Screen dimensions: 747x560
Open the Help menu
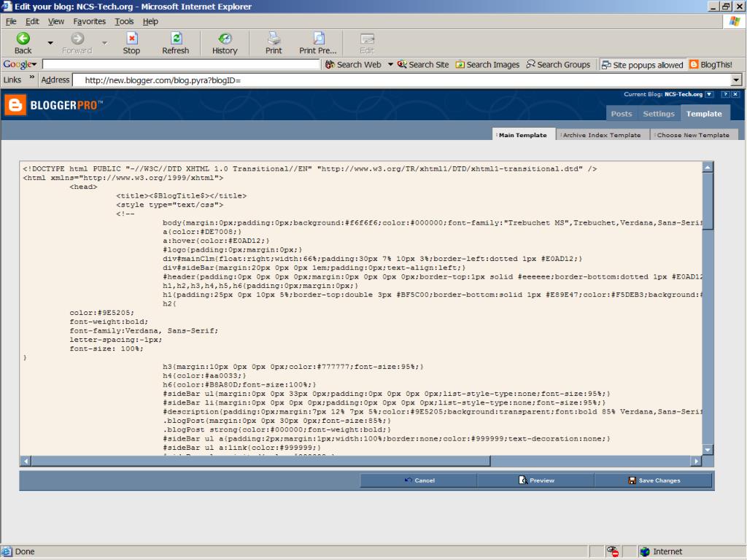[x=150, y=21]
